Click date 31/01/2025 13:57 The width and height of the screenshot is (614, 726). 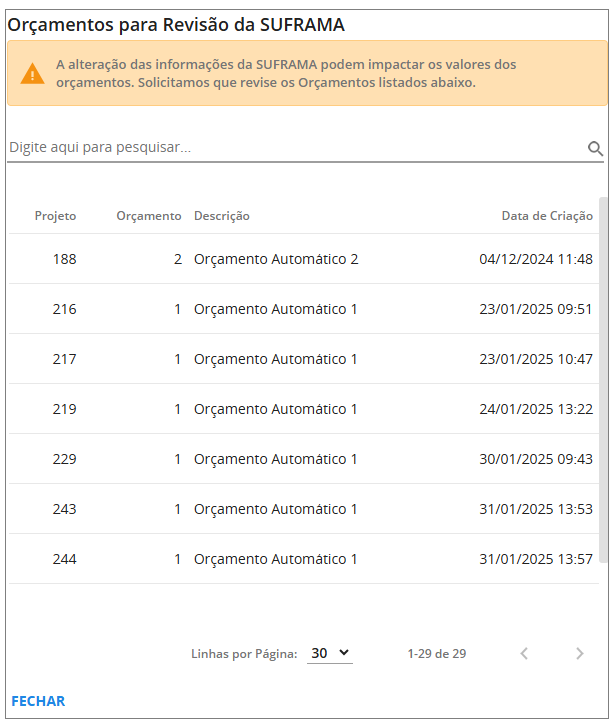coord(536,559)
